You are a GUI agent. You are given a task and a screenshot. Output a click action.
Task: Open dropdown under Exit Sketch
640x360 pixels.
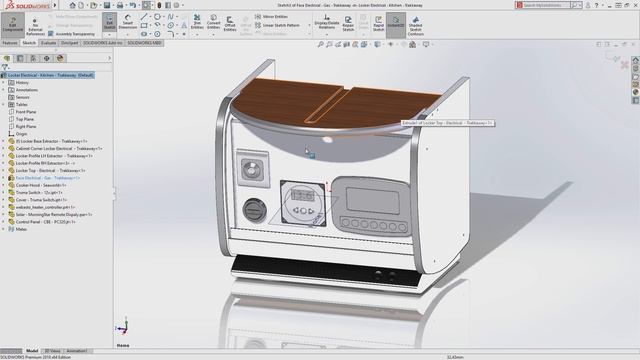(109, 35)
